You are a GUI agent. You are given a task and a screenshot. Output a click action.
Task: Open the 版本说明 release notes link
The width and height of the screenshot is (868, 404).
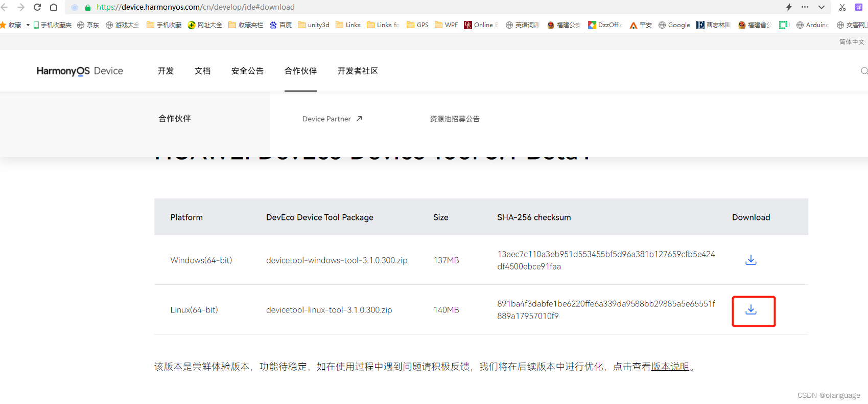pyautogui.click(x=670, y=367)
